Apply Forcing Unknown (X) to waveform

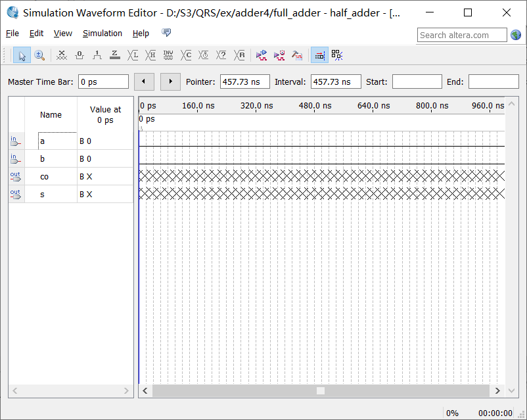(62, 55)
